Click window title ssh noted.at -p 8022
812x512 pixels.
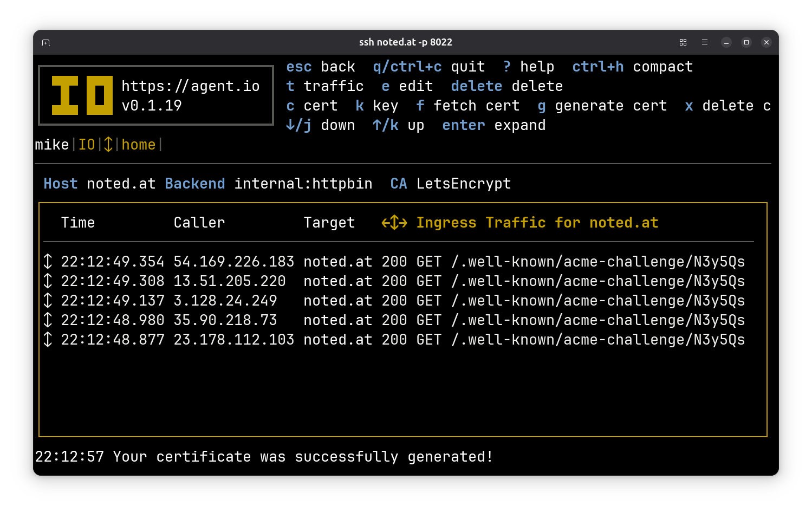(406, 42)
